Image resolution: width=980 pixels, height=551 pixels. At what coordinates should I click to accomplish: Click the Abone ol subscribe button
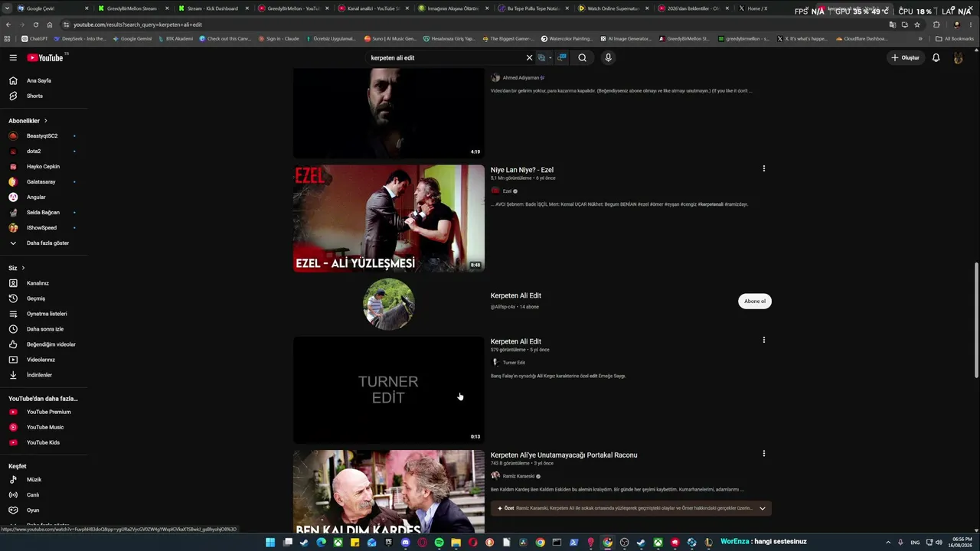point(755,301)
